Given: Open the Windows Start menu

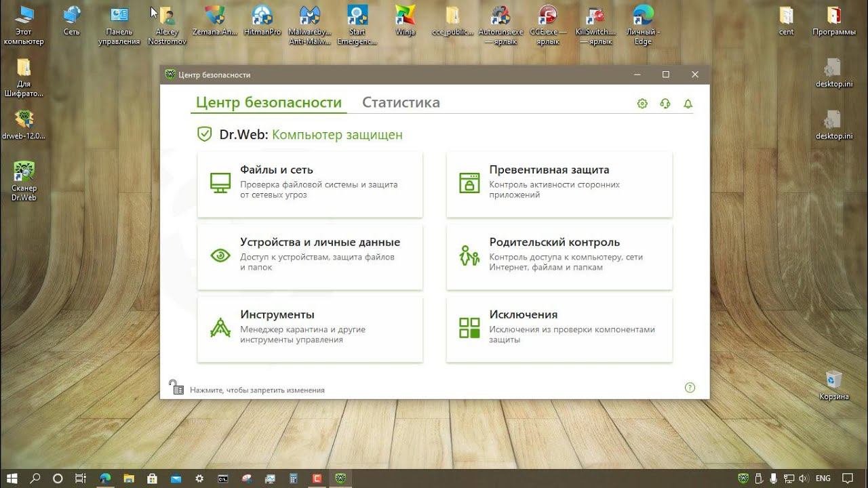Looking at the screenshot, I should pos(13,479).
